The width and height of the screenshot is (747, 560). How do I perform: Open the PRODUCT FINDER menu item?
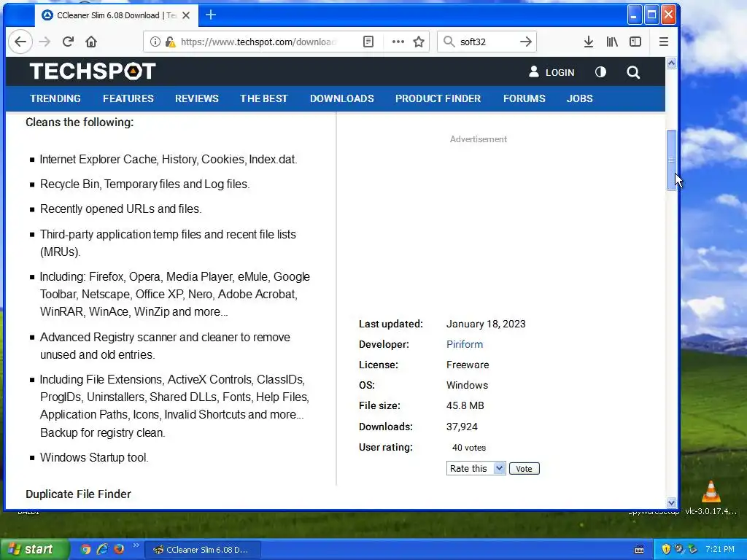coord(438,98)
